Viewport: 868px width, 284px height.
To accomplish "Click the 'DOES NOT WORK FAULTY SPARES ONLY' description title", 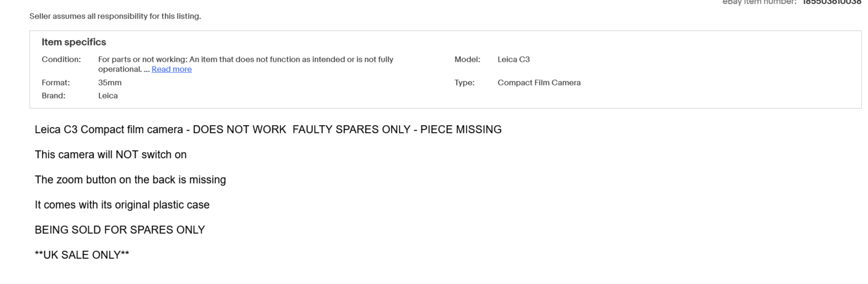I will (268, 130).
